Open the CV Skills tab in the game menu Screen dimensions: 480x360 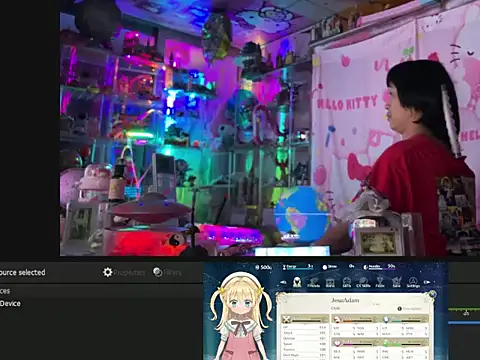(363, 283)
